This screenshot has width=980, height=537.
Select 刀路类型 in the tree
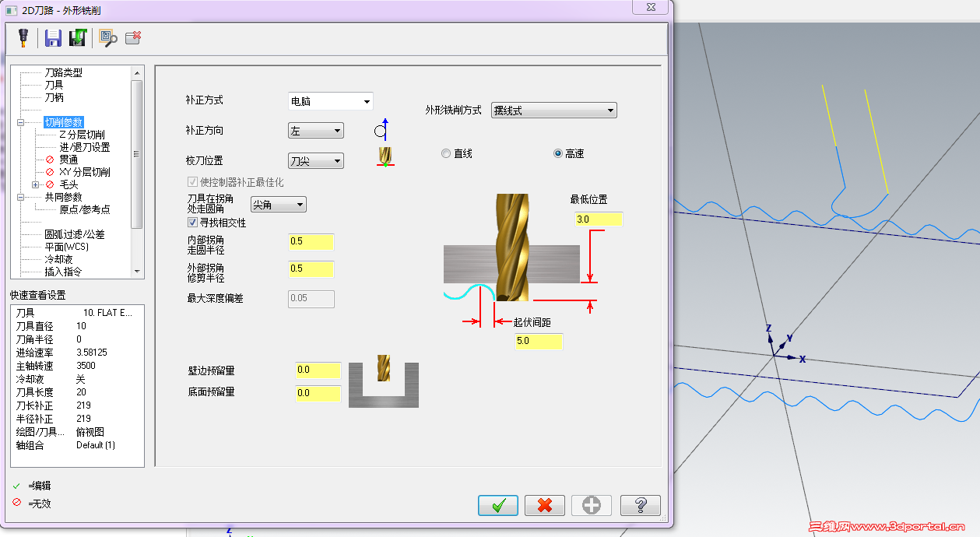click(x=63, y=72)
